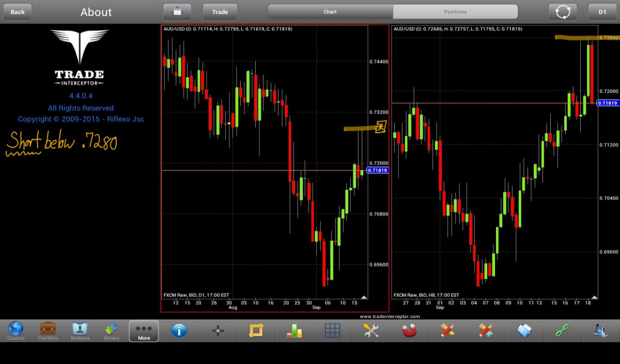Open the Binary options tab
620x364 pixels.
pyautogui.click(x=112, y=331)
